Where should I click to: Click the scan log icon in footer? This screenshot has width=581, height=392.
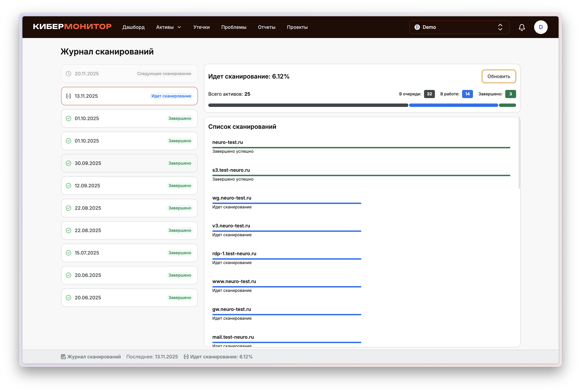63,357
